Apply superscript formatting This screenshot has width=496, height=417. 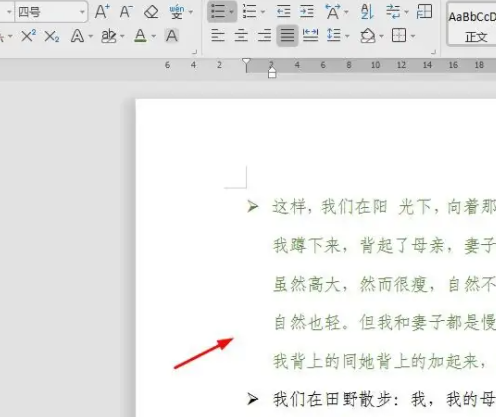28,36
